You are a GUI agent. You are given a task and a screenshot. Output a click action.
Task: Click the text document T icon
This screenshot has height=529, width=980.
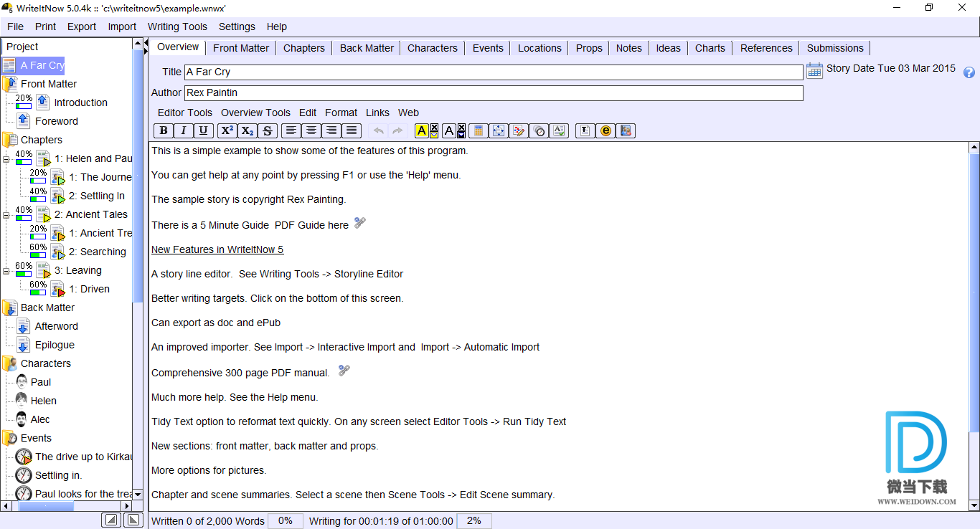(x=585, y=130)
